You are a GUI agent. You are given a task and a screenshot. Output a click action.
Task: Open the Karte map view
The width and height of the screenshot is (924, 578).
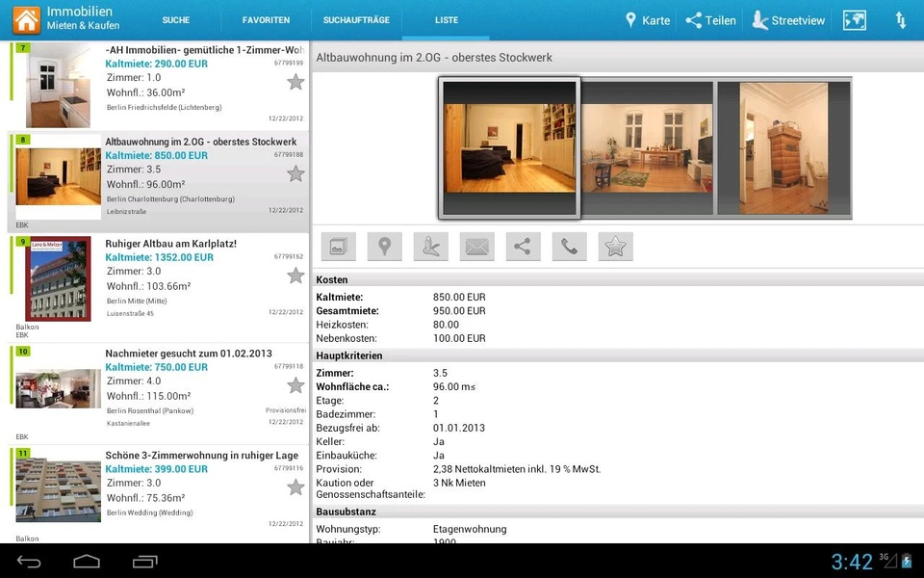click(648, 20)
